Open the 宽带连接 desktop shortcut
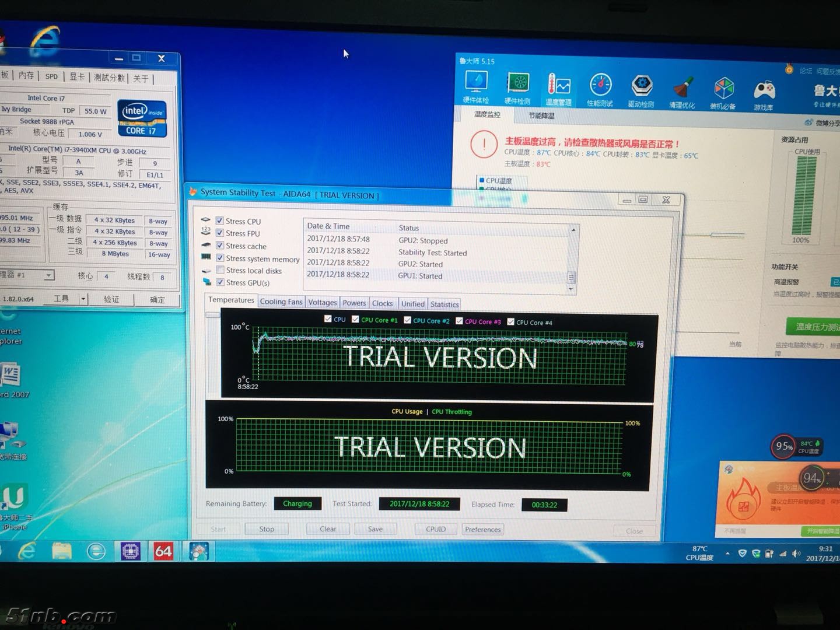The height and width of the screenshot is (630, 840). click(x=12, y=442)
